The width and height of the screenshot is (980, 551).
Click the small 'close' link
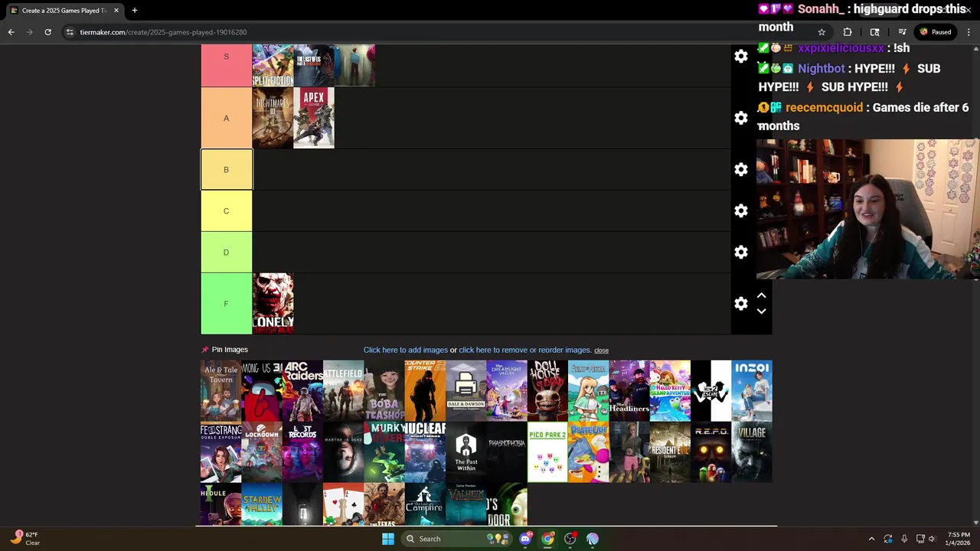(x=601, y=350)
